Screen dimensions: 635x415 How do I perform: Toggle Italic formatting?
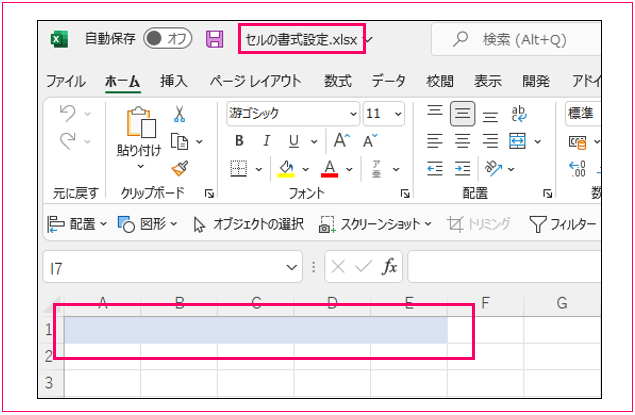pos(266,140)
